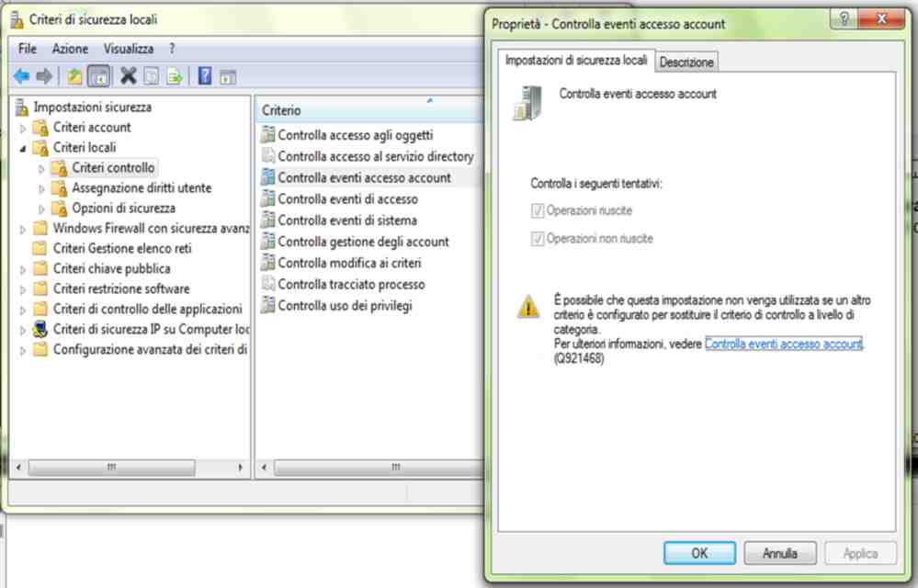Open the File menu
918x588 pixels.
coord(28,49)
